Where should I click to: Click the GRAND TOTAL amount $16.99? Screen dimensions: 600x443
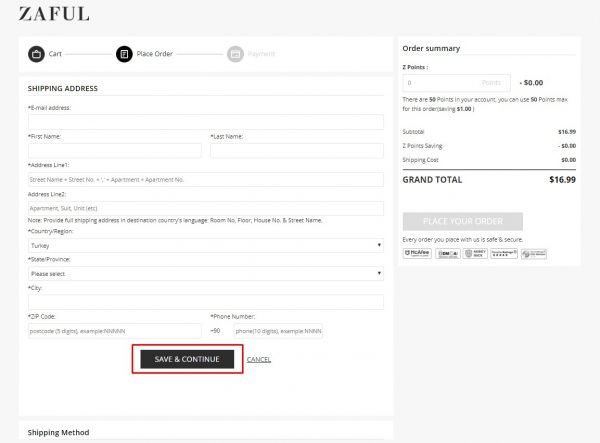point(562,180)
